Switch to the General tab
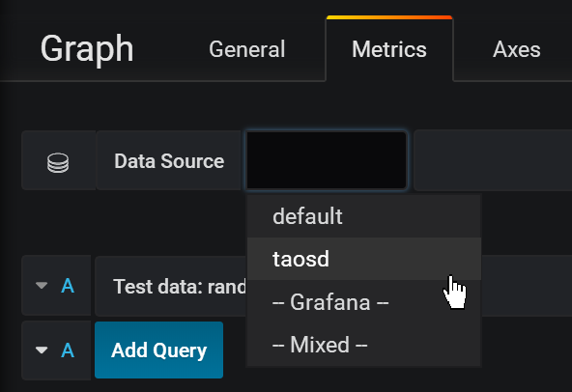Image resolution: width=572 pixels, height=392 pixels. point(247,49)
